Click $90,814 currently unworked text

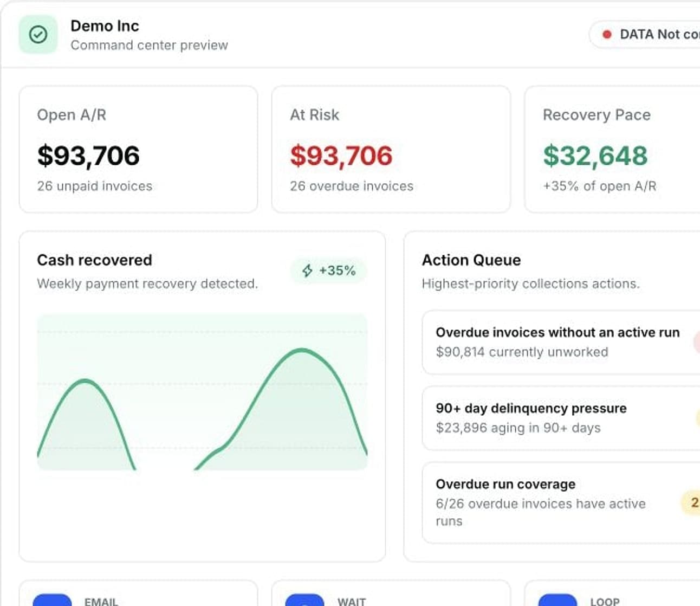522,352
